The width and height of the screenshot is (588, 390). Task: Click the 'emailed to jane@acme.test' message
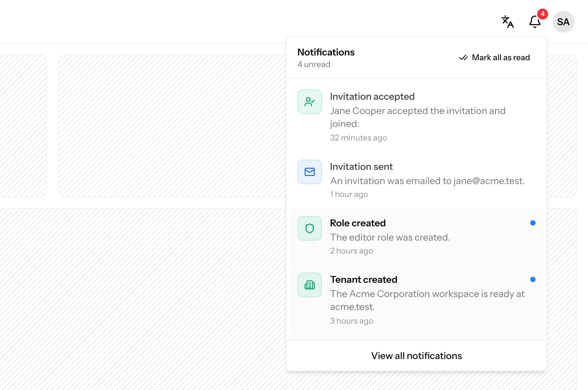click(x=427, y=181)
